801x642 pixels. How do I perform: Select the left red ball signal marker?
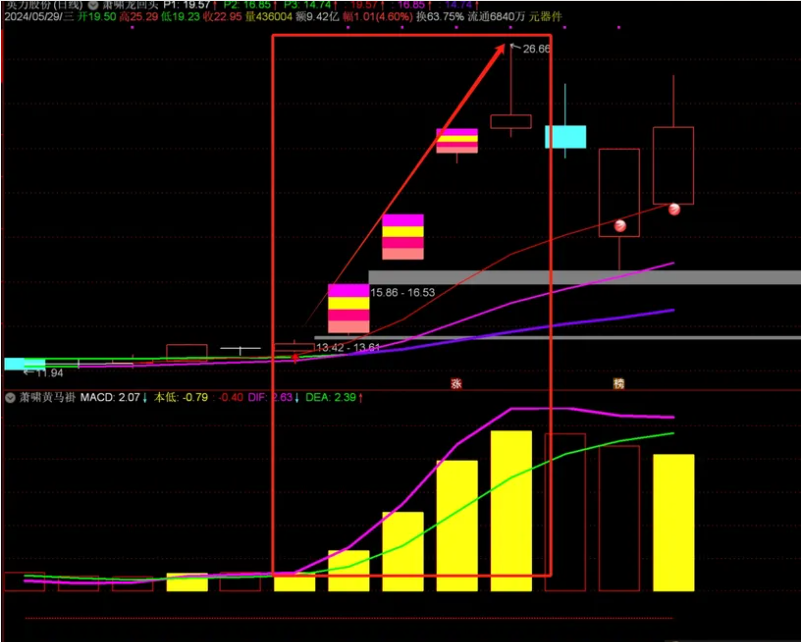[620, 226]
